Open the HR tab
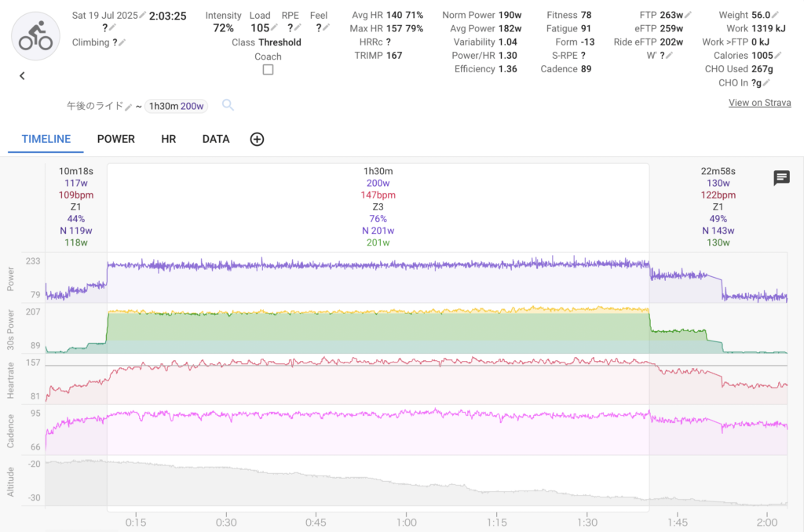804x532 pixels. (x=168, y=139)
